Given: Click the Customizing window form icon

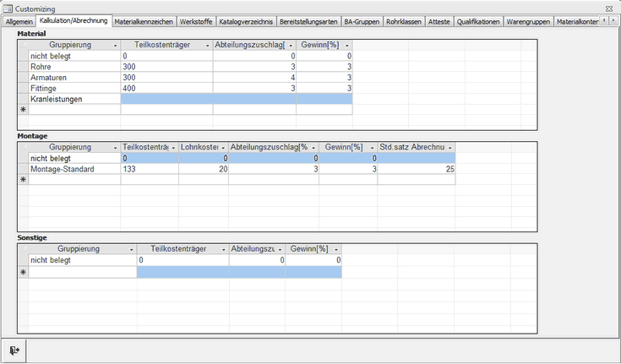Looking at the screenshot, I should pos(7,8).
